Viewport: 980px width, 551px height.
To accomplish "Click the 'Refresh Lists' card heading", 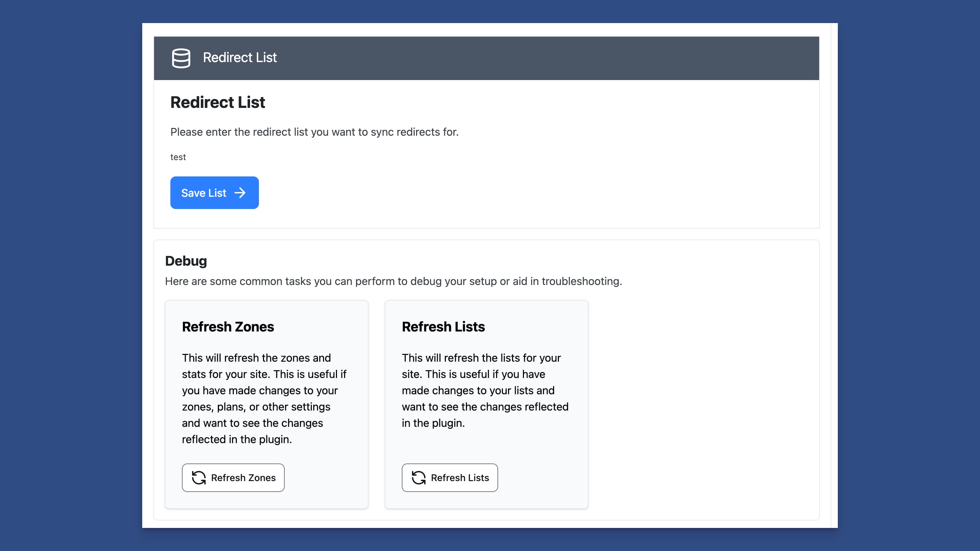I will point(443,327).
